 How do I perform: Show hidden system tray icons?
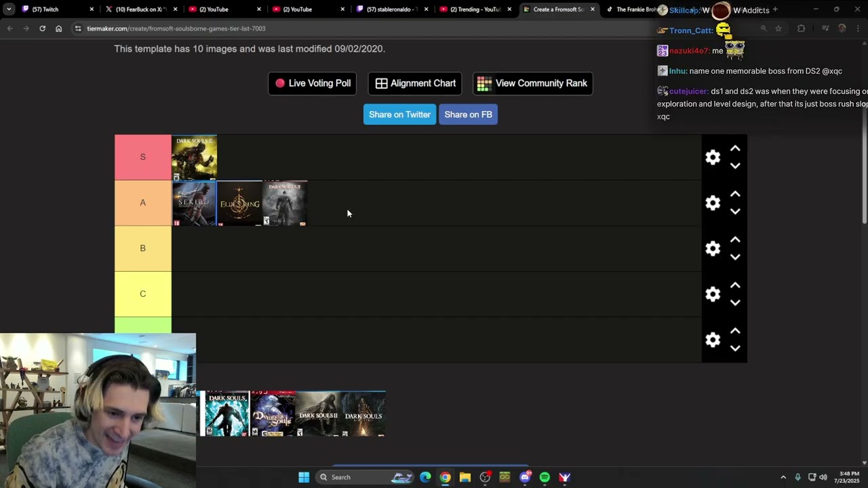pos(783,477)
